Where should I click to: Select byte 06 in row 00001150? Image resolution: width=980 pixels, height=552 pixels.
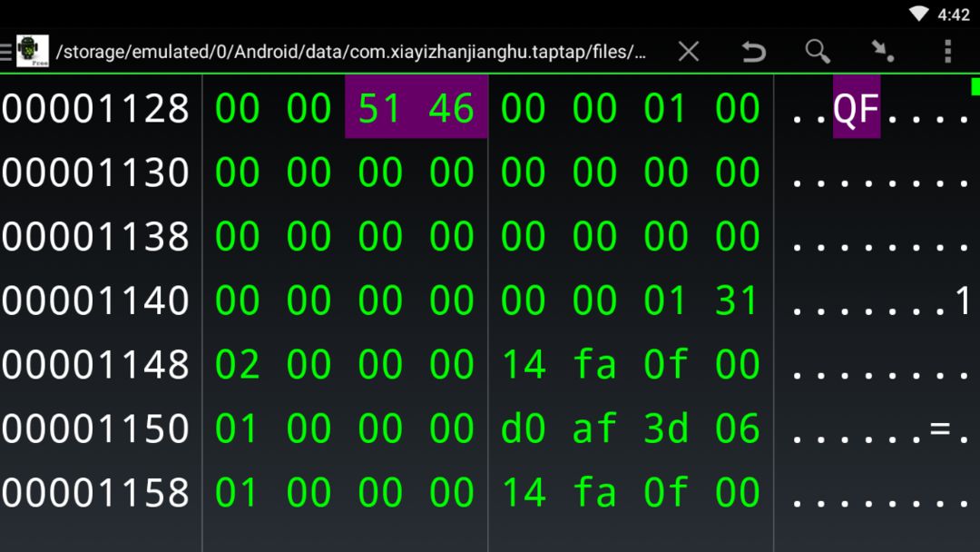click(738, 429)
